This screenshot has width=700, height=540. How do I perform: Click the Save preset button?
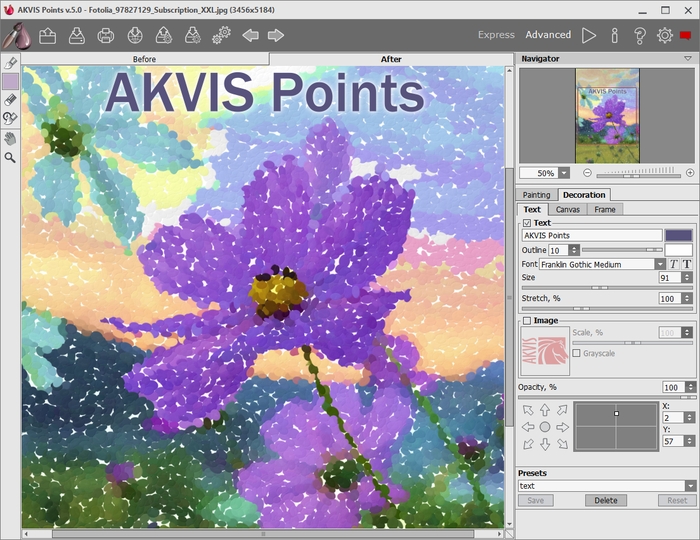pos(536,500)
